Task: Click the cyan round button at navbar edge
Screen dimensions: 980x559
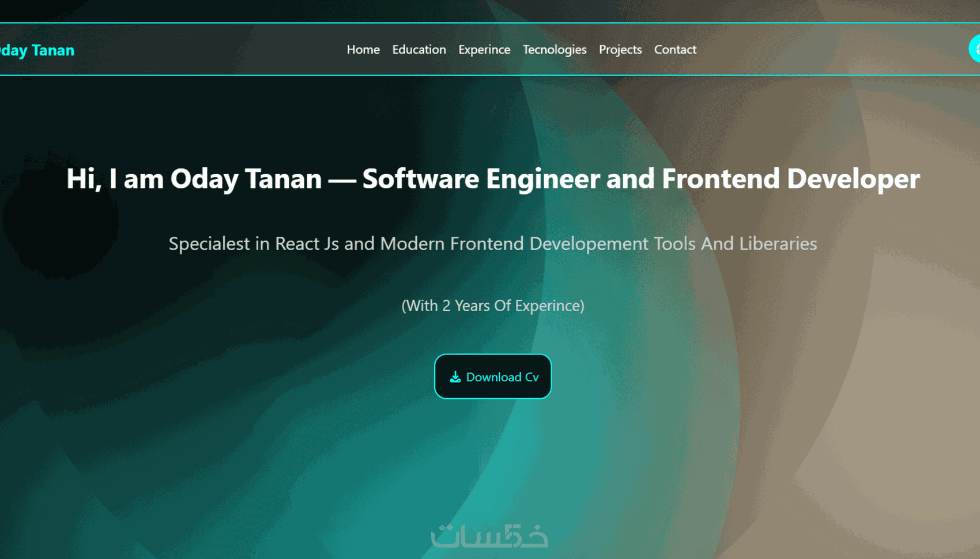Action: coord(974,49)
